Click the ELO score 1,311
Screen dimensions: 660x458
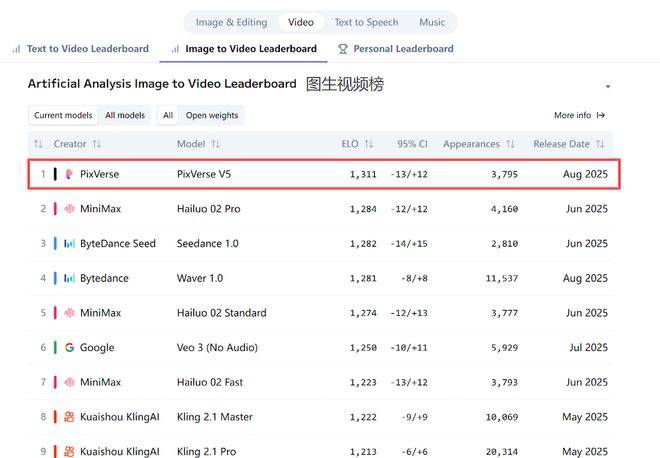pyautogui.click(x=363, y=174)
